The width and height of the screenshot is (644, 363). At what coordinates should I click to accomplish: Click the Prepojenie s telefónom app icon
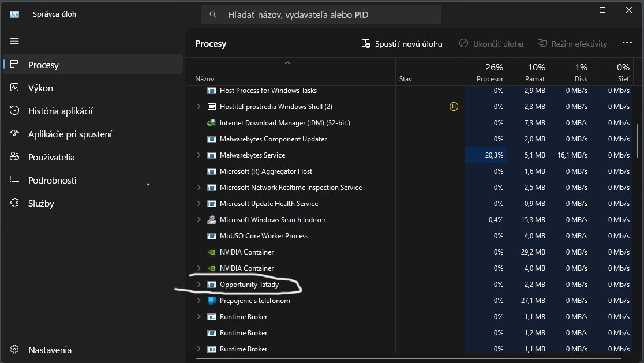(212, 301)
